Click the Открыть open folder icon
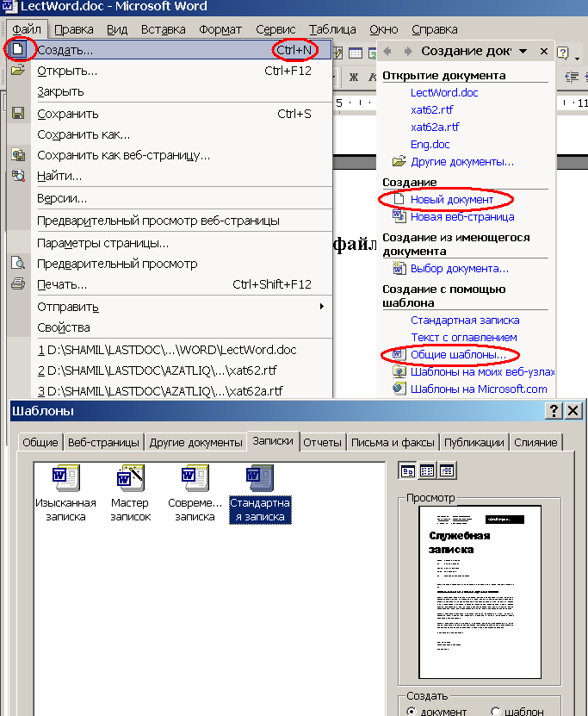Image resolution: width=588 pixels, height=716 pixels. [18, 70]
